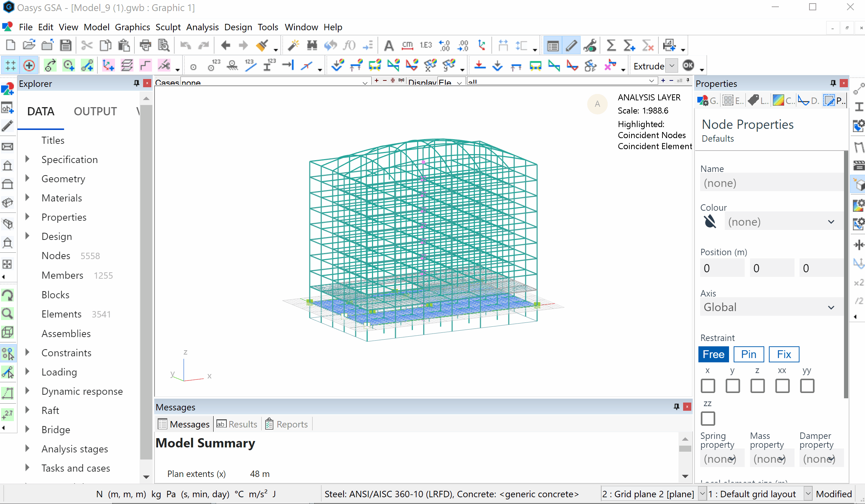865x504 pixels.
Task: Click the grey OK round toolbar button
Action: point(688,65)
